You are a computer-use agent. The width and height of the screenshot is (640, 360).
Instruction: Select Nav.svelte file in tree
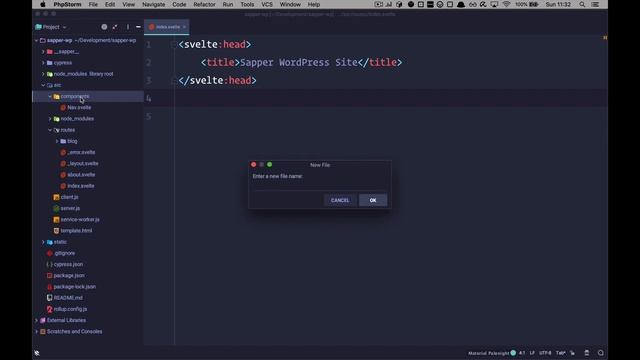coord(79,107)
